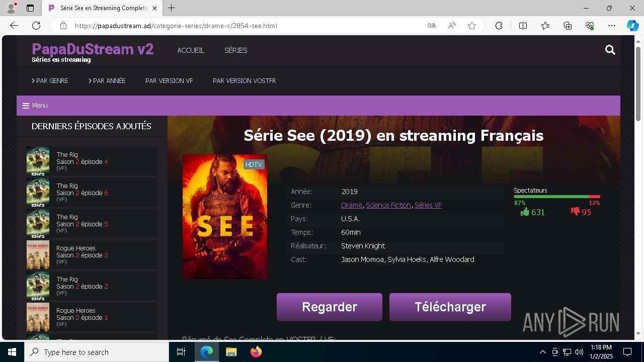Show hidden tray icons chevron
Screen dimensions: 644x362
[542, 352]
